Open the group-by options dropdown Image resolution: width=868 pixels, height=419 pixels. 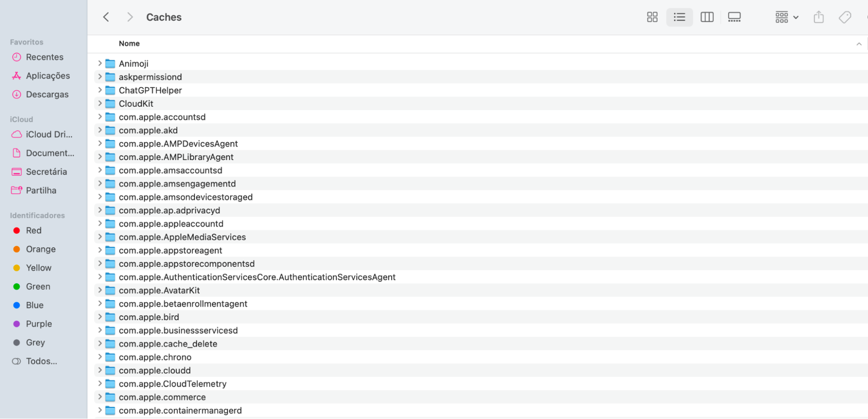tap(786, 17)
